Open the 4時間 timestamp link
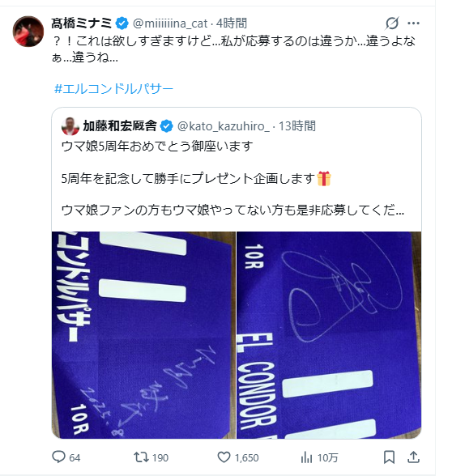The image size is (452, 476). click(x=232, y=23)
